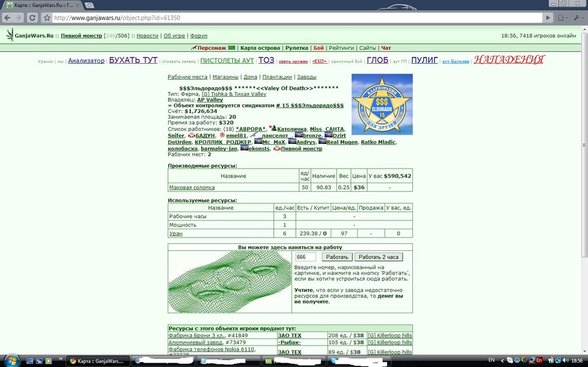588x367 pixels.
Task: Click the green wireframe captcha image
Action: pyautogui.click(x=230, y=282)
